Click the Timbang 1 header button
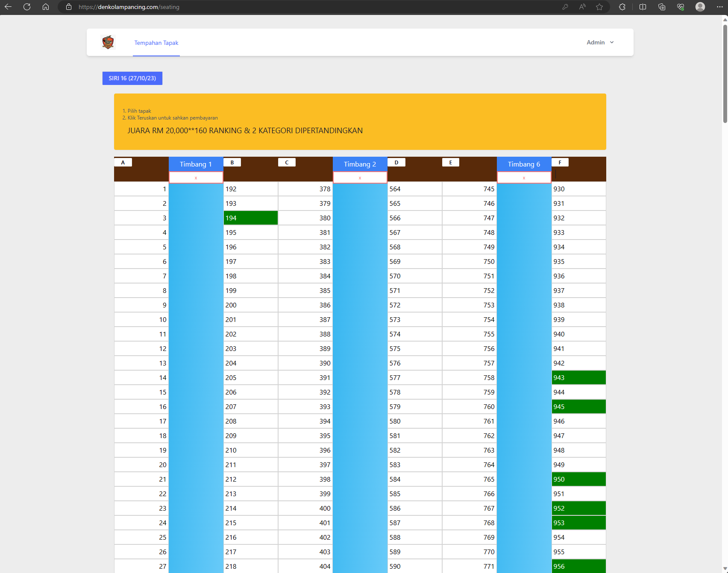 click(196, 164)
